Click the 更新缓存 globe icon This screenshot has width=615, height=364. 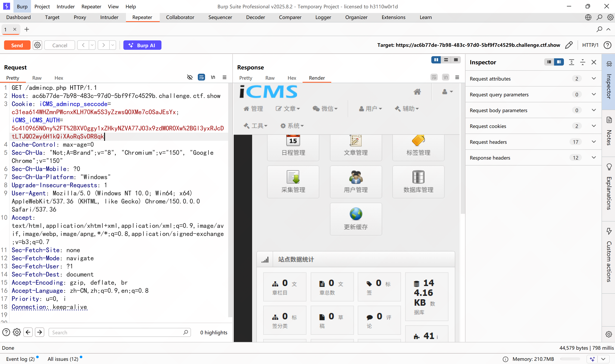coord(356,214)
